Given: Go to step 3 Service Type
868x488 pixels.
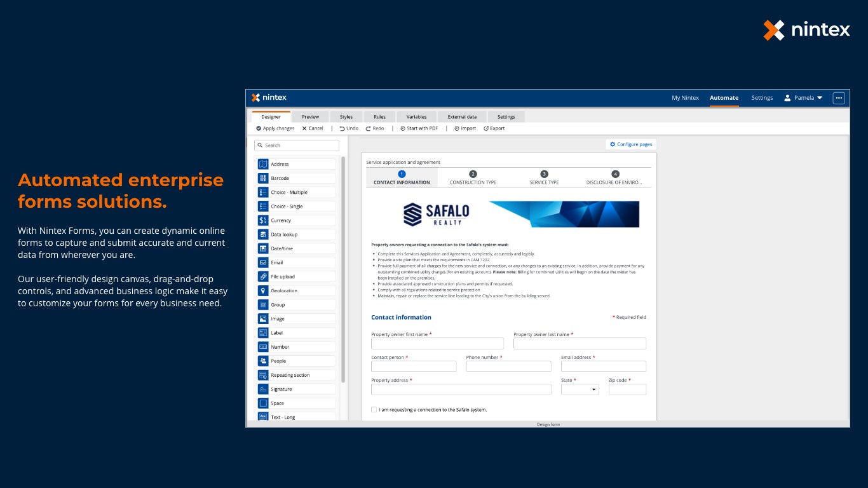Looking at the screenshot, I should click(x=544, y=177).
